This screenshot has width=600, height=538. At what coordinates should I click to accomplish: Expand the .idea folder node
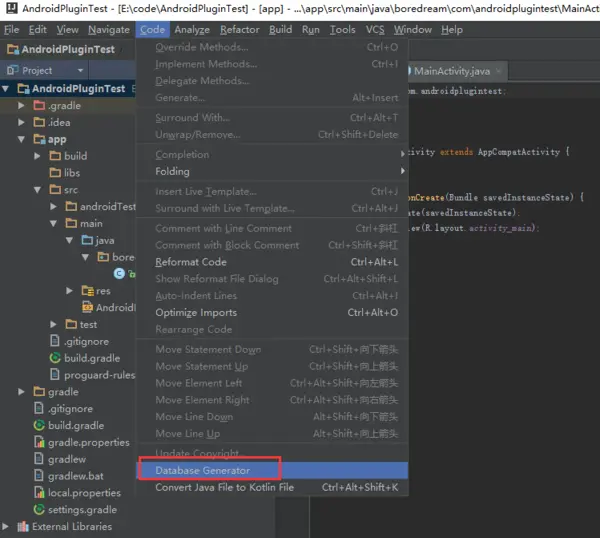[21, 122]
